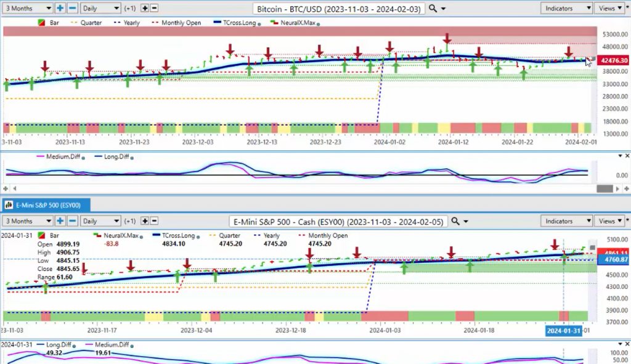Click the dot next to NeuralX.Max in E-Mini legend
The width and height of the screenshot is (631, 364).
click(141, 237)
